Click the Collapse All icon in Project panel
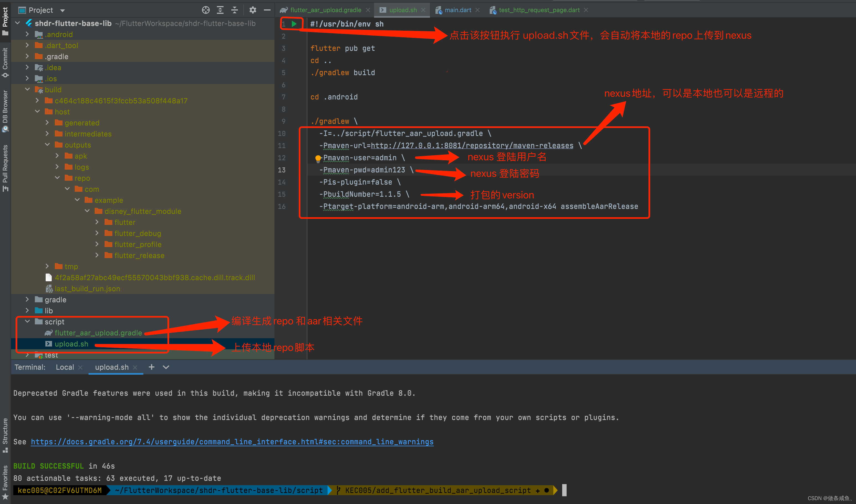This screenshot has width=856, height=504. pyautogui.click(x=235, y=10)
